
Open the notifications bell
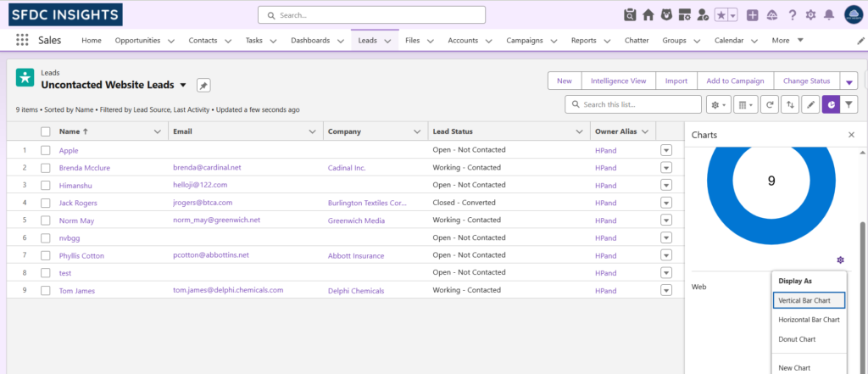(828, 14)
